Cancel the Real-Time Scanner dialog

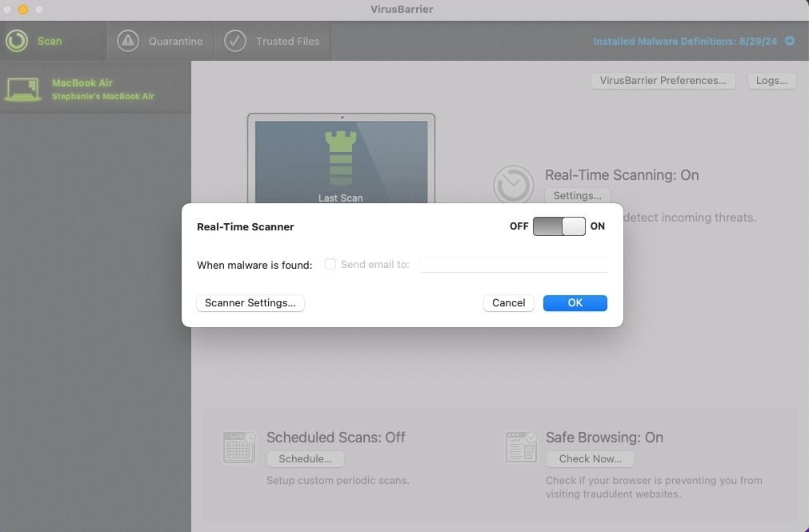(x=508, y=303)
